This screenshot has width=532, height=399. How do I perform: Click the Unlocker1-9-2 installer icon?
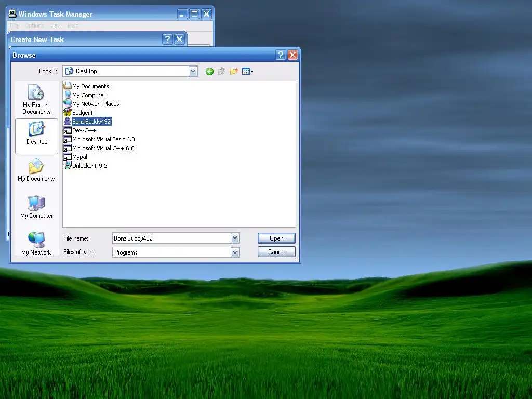pos(68,165)
